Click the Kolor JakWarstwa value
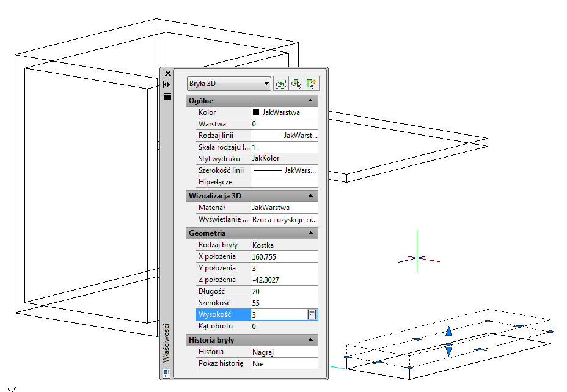 tap(284, 112)
